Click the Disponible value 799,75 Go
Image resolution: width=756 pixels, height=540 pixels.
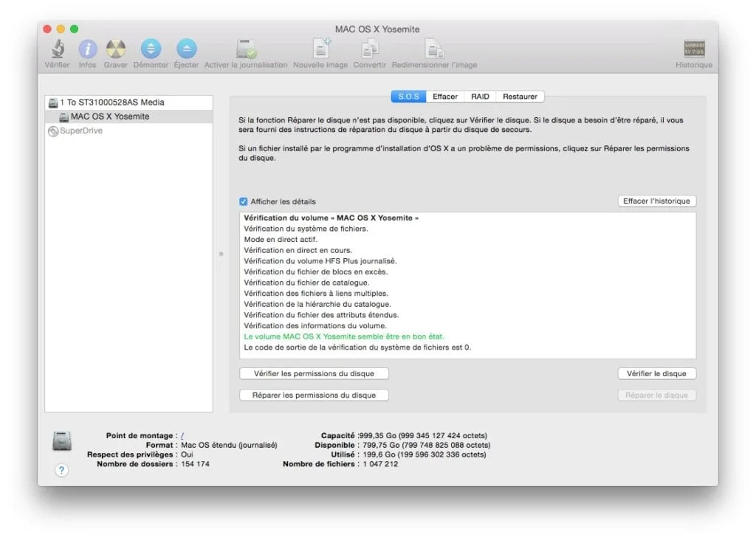[426, 445]
